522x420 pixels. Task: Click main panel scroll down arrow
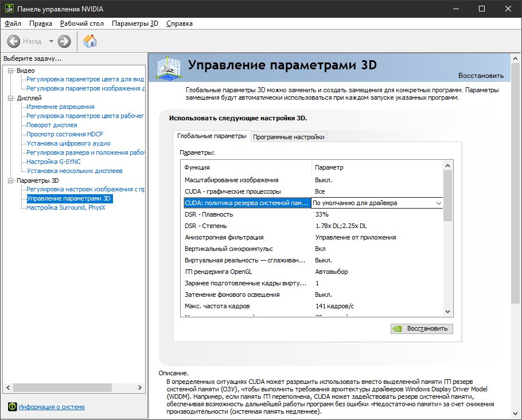[515, 414]
